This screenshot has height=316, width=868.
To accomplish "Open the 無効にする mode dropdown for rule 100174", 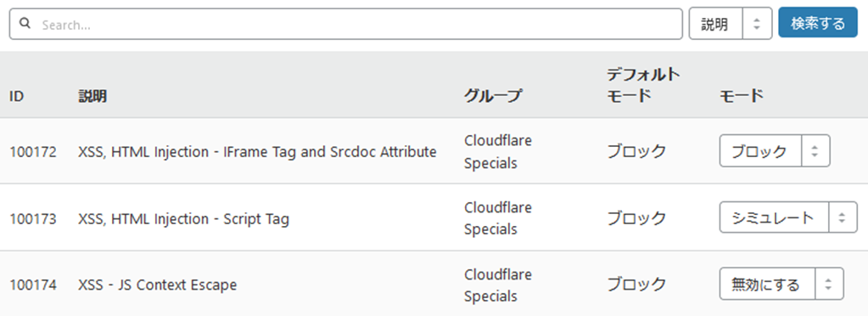I will coord(781,285).
